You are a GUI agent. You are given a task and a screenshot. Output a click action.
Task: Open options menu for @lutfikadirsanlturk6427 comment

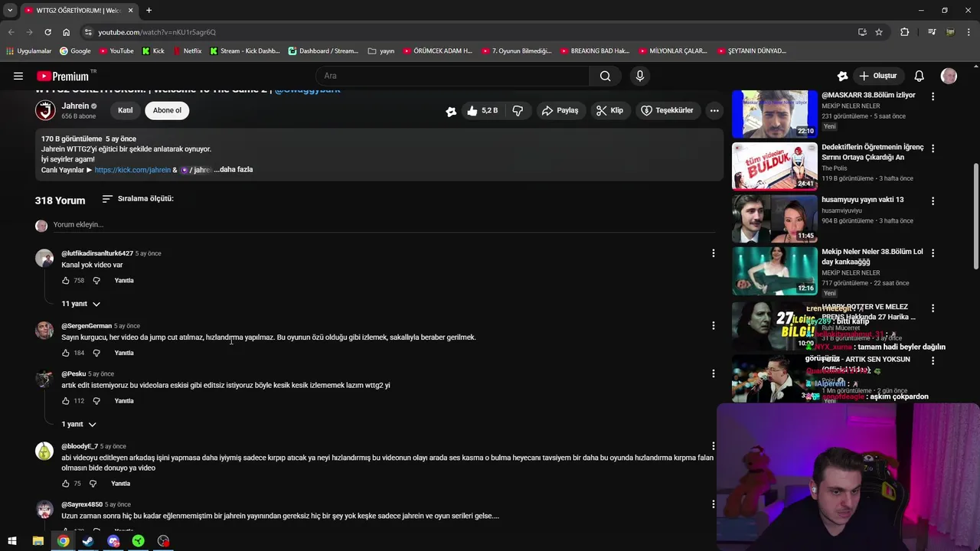pos(714,253)
